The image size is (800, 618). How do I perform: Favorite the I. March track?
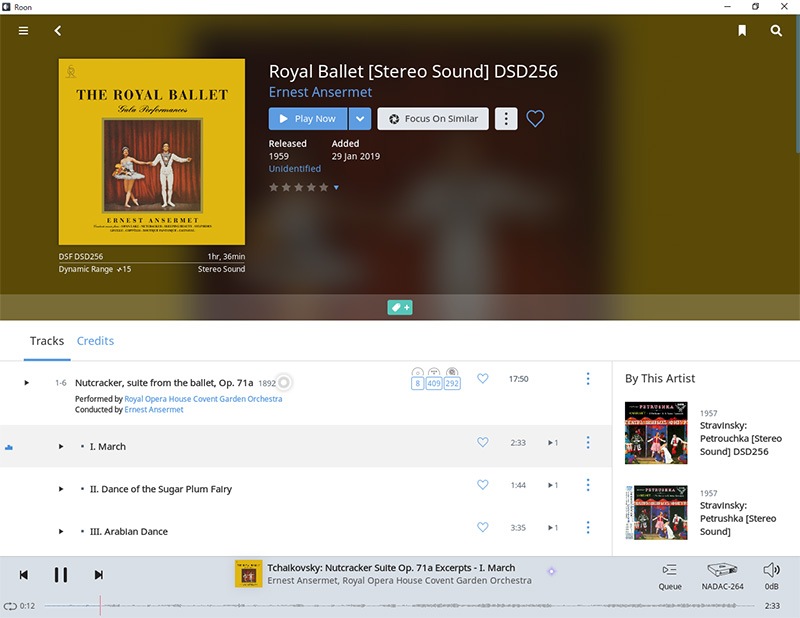coord(483,442)
